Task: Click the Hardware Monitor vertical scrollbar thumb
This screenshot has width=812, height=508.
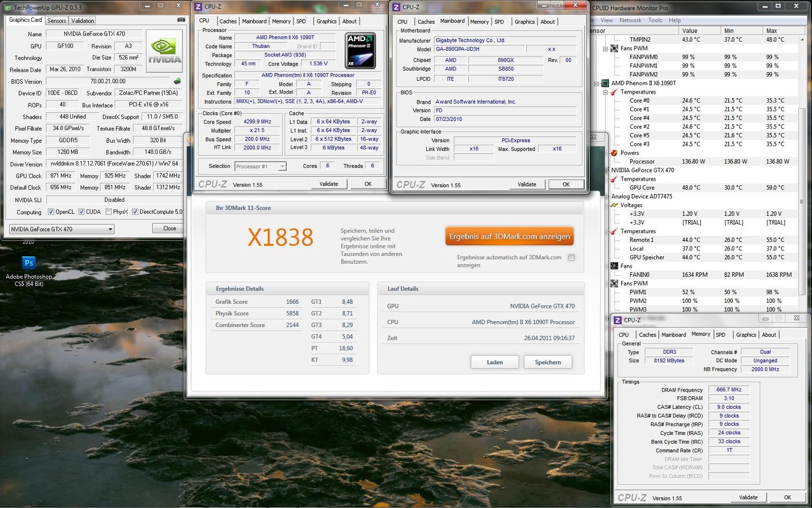Action: pos(802,201)
